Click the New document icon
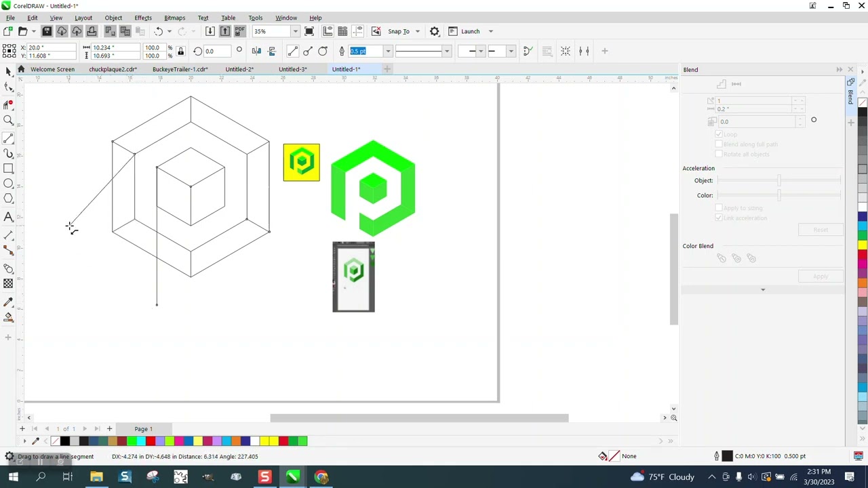 point(7,31)
